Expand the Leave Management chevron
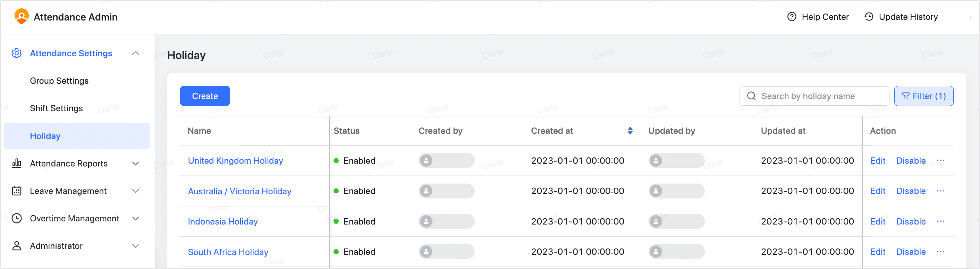980x269 pixels. tap(135, 191)
